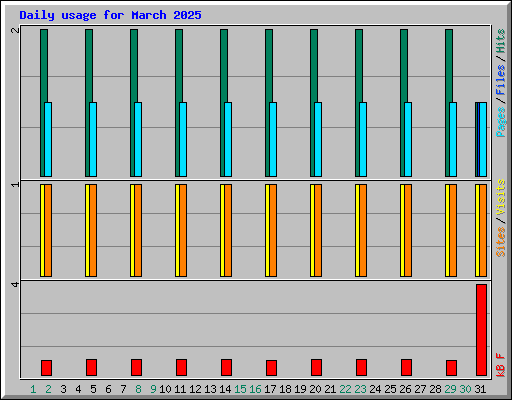
Task: Click the top-panel y-axis value "2"
Action: point(15,30)
